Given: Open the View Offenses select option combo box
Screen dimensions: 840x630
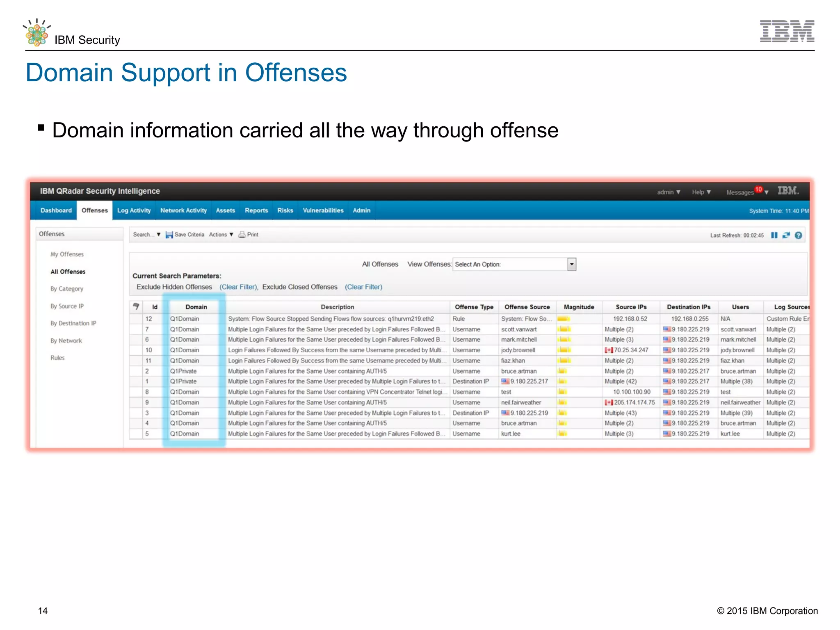Looking at the screenshot, I should 514,264.
